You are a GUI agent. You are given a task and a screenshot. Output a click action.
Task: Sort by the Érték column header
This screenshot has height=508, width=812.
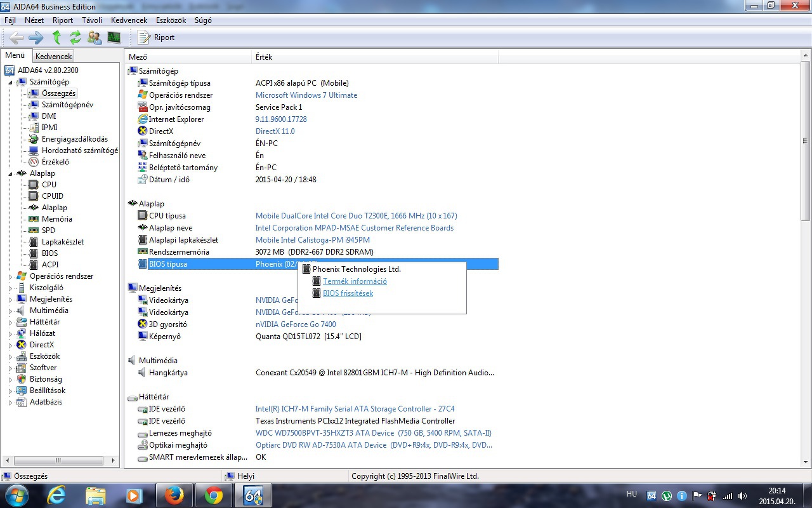coord(376,57)
